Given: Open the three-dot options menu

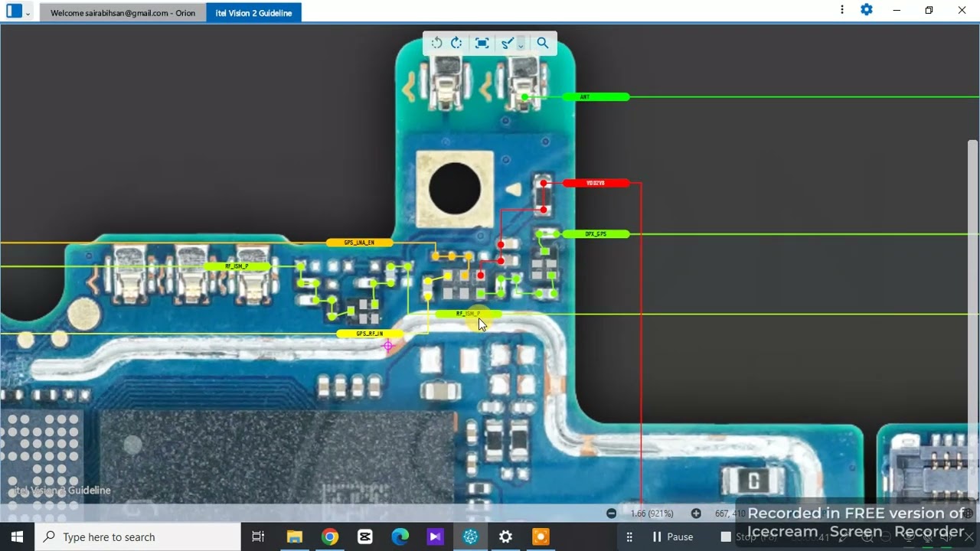Looking at the screenshot, I should pos(842,10).
